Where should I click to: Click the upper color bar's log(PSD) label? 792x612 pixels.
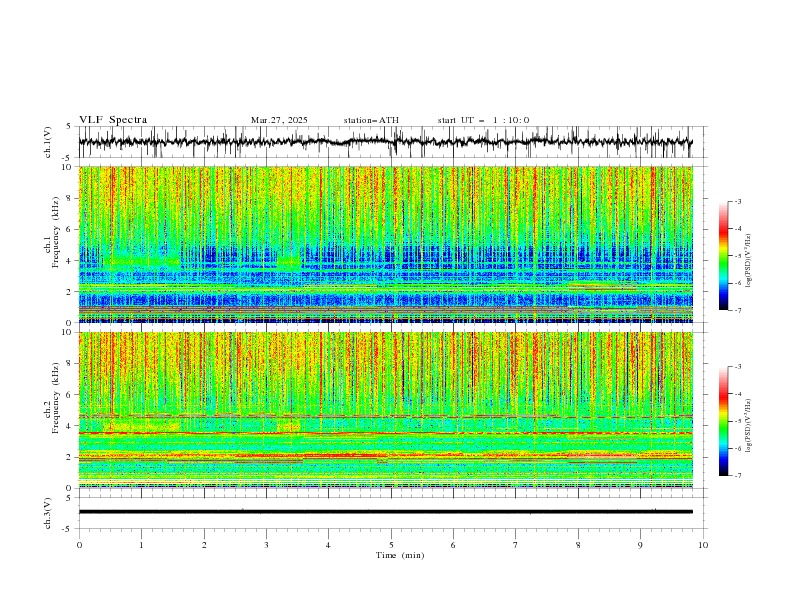click(748, 261)
